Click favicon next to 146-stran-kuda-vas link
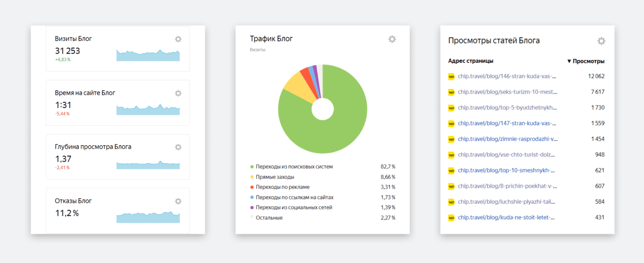The width and height of the screenshot is (644, 263). [451, 76]
